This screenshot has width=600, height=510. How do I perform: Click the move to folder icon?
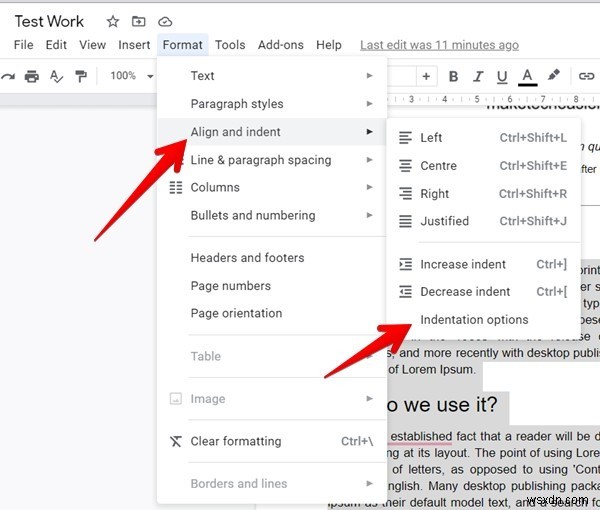[x=139, y=21]
